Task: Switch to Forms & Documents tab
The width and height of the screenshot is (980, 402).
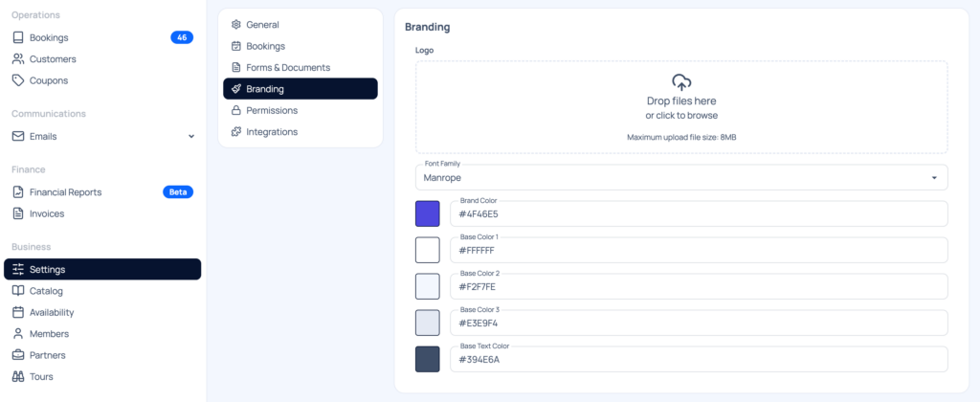Action: (287, 68)
